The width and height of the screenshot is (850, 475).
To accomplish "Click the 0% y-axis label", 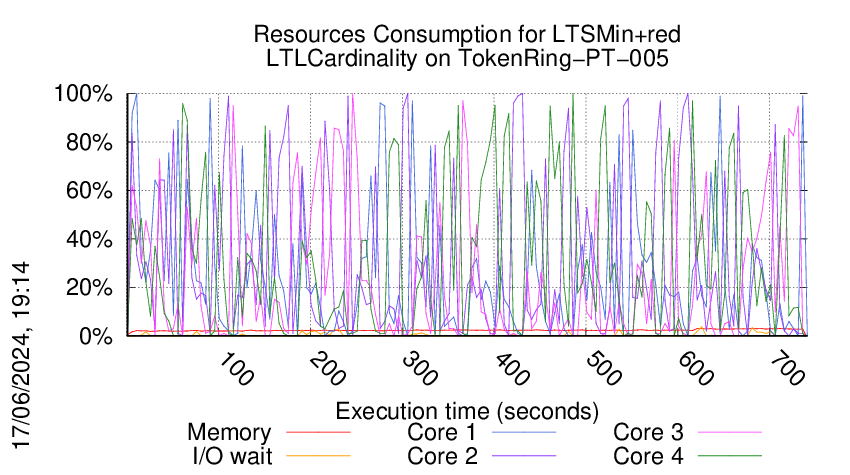I will pyautogui.click(x=96, y=336).
